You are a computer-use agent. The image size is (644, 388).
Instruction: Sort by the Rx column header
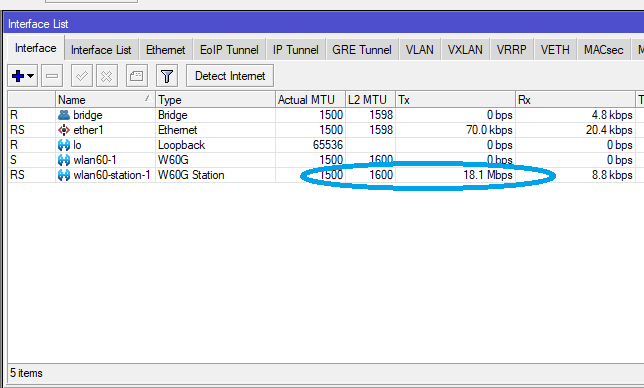[x=575, y=100]
